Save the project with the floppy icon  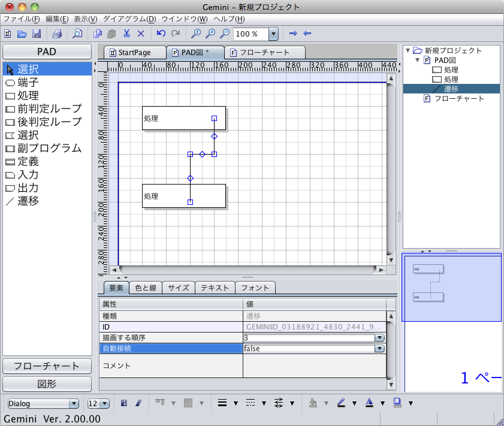pos(37,34)
